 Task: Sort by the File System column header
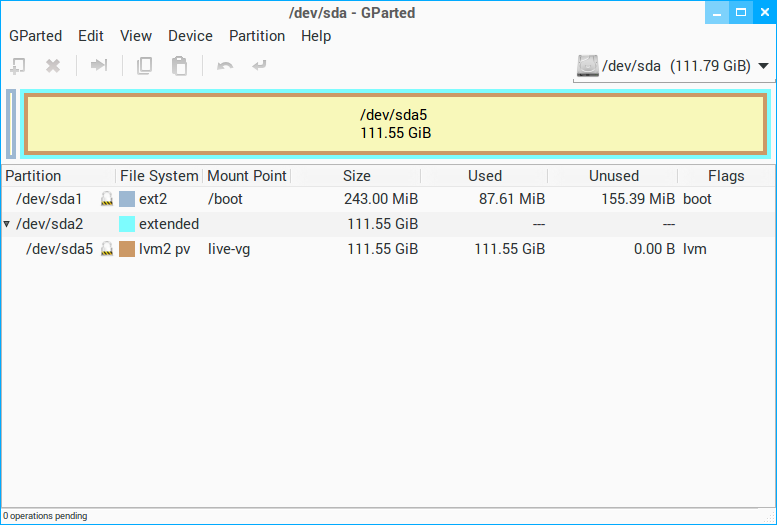159,176
